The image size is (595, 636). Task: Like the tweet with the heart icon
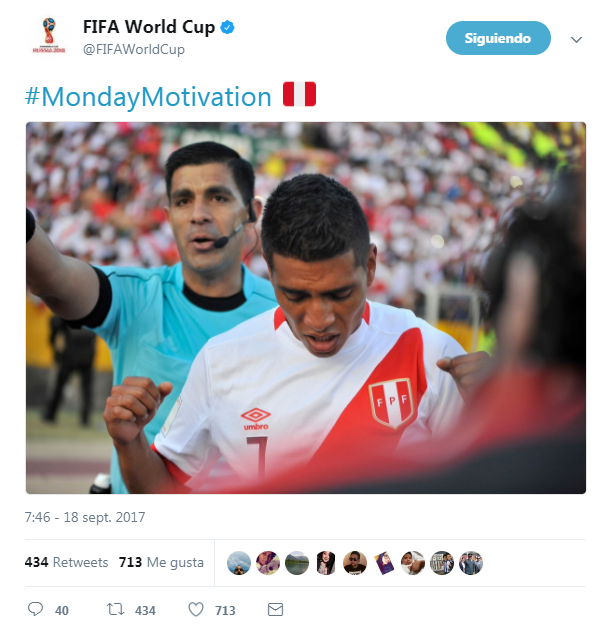[196, 609]
